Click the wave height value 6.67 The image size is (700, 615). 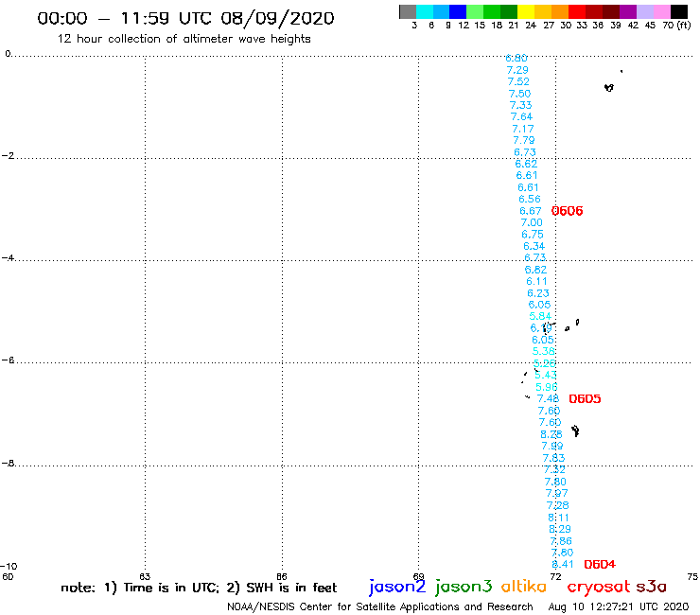(531, 211)
